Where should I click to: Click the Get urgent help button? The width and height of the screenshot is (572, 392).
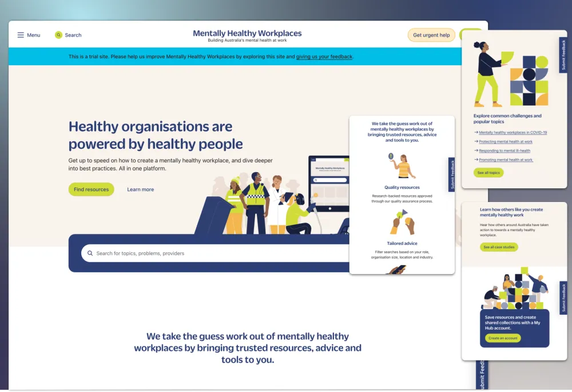pos(431,35)
